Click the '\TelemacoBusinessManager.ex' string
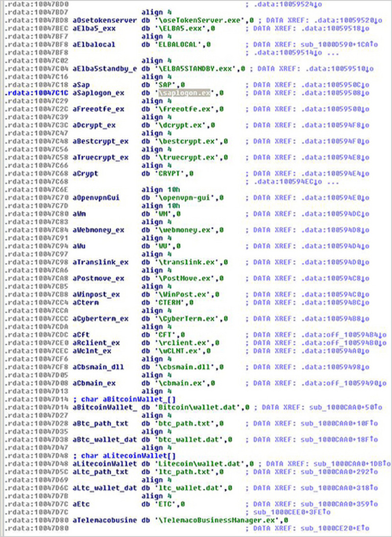The height and width of the screenshot is (537, 392). (209, 520)
